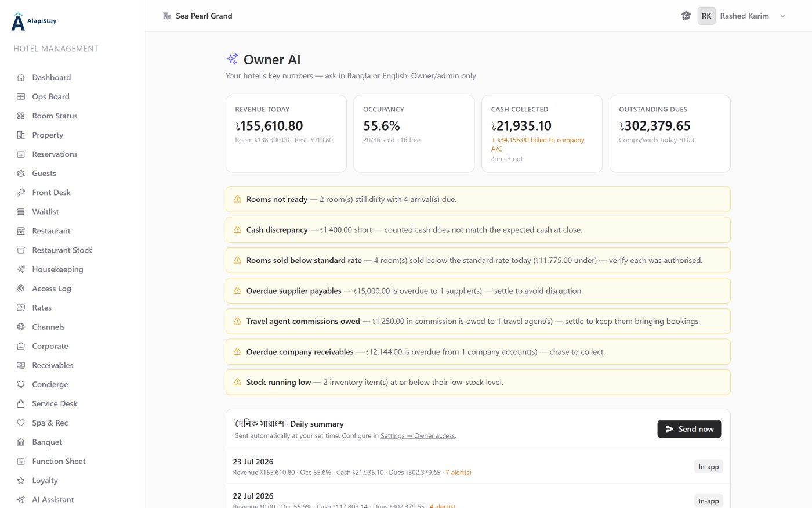Open the 23 Jul 2026 summary row
Image resolution: width=812 pixels, height=508 pixels.
coord(478,467)
